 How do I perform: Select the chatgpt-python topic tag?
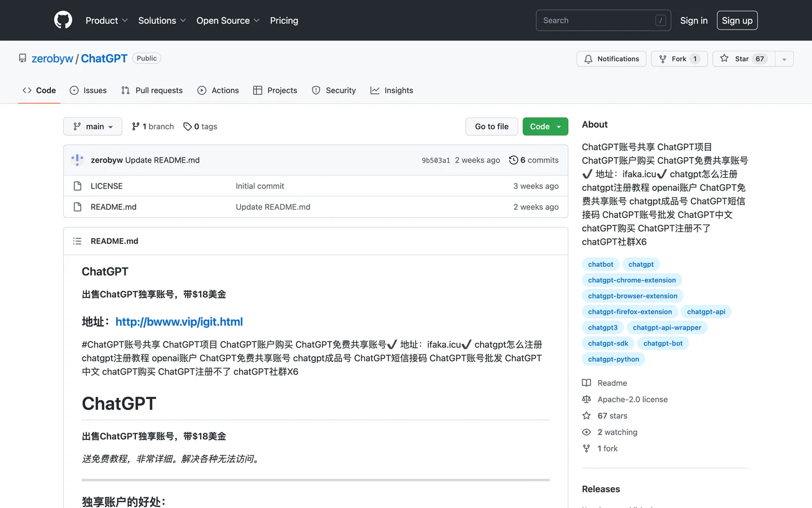[614, 359]
